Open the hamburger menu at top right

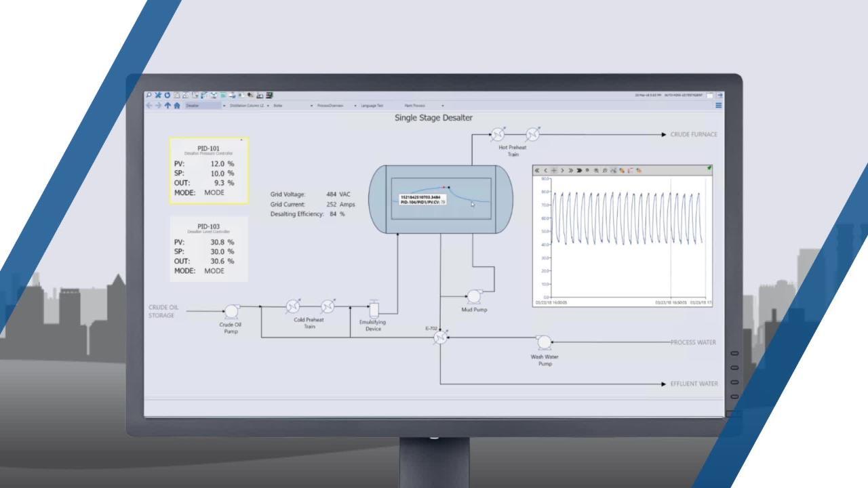coord(719,105)
